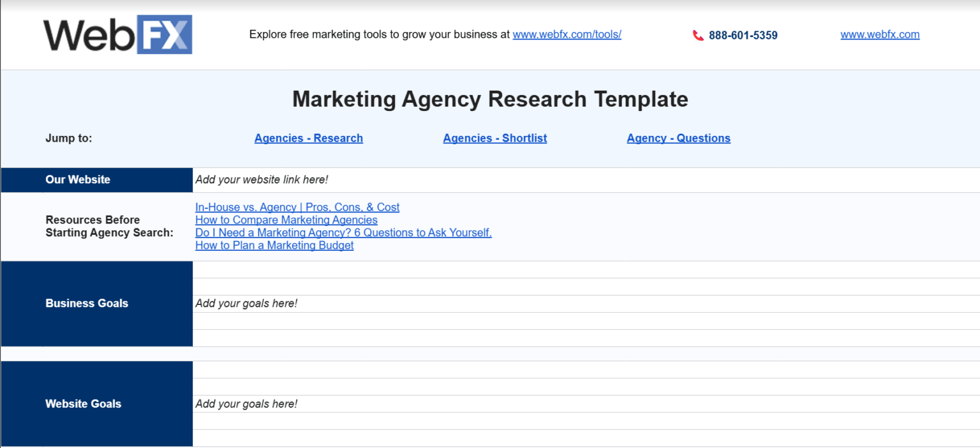Jump to Agency - Questions
The height and width of the screenshot is (448, 980).
coord(679,138)
